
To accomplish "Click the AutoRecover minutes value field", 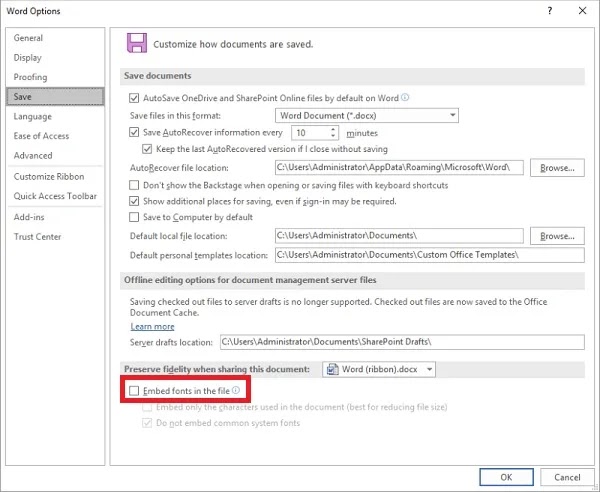I will pyautogui.click(x=311, y=133).
